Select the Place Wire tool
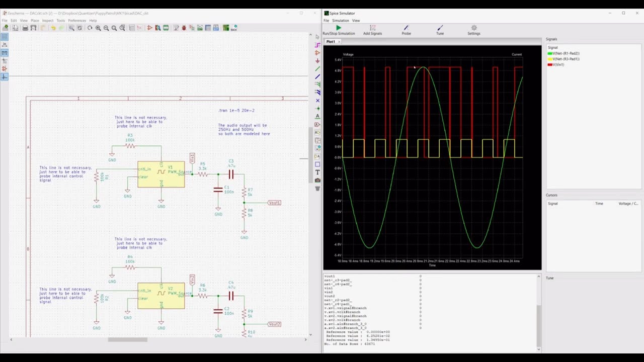The width and height of the screenshot is (644, 362). [317, 69]
